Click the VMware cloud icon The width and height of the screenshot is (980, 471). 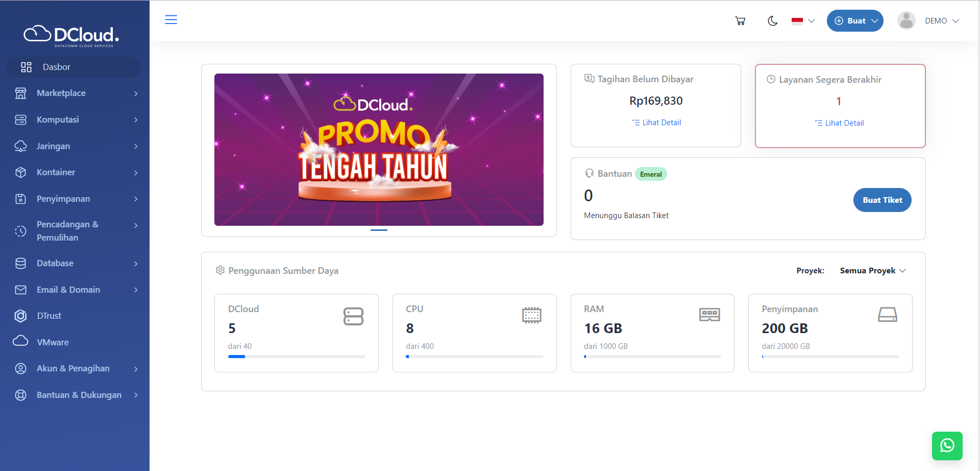pos(20,342)
